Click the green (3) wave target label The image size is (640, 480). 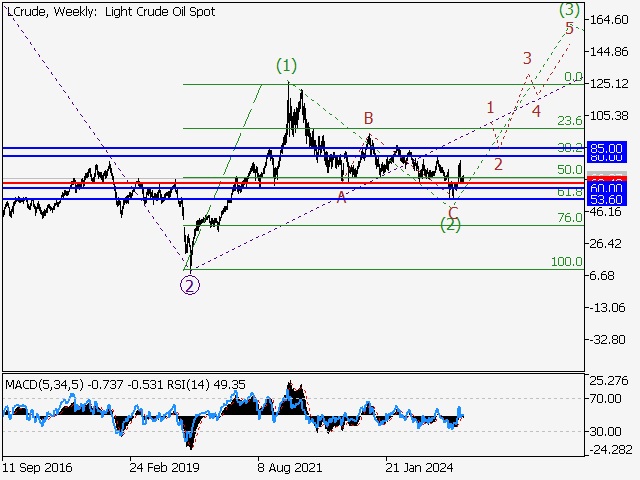(x=569, y=9)
